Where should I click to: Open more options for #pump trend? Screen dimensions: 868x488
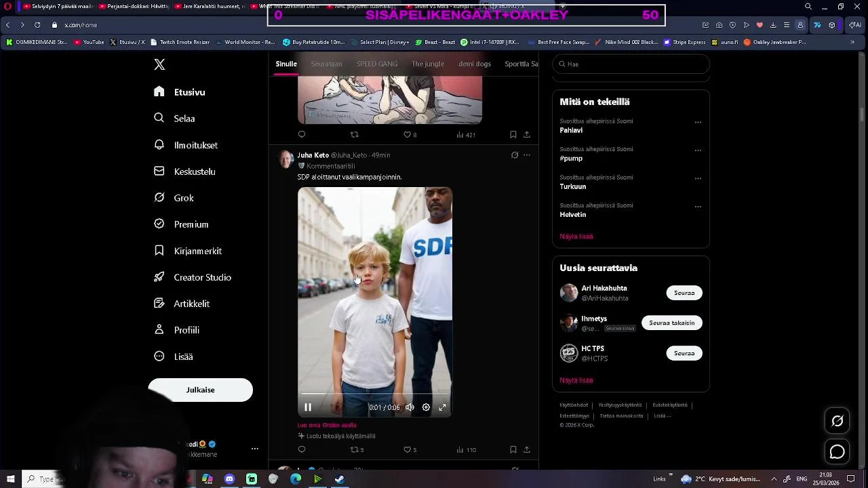698,150
